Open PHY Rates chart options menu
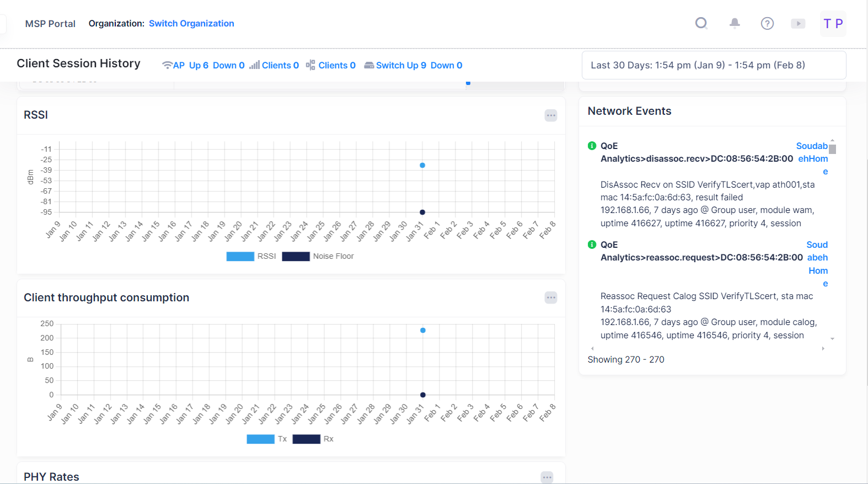Viewport: 868px width, 484px height. 547,477
